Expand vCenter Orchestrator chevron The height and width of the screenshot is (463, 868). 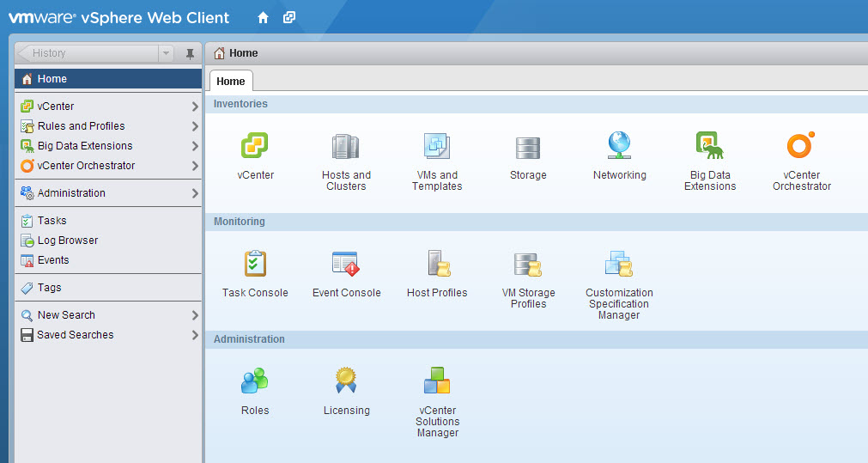[195, 166]
